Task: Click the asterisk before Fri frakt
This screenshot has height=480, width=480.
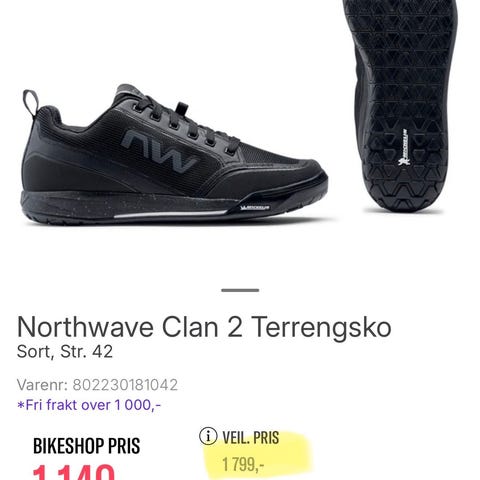Action: [x=21, y=405]
